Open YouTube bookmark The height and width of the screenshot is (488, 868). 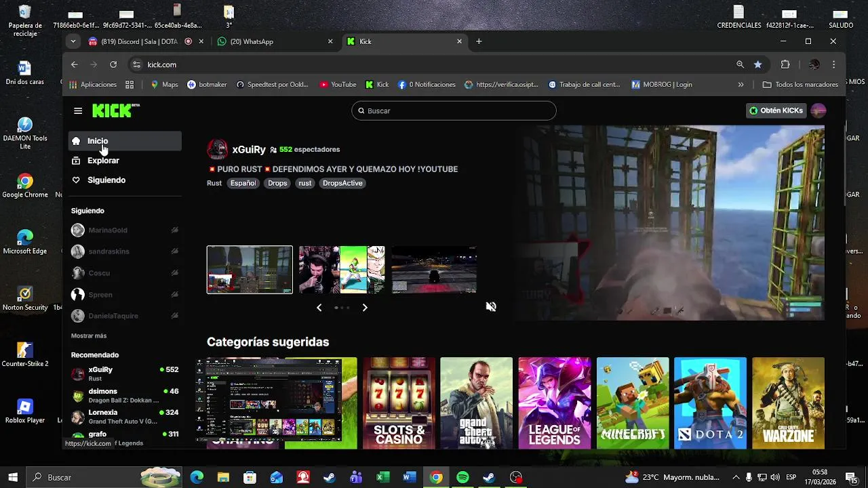(x=338, y=85)
